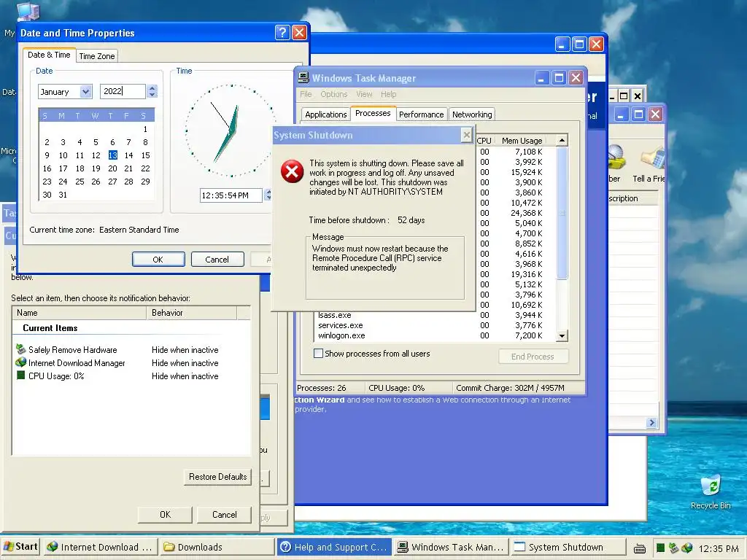Open the Options menu in Task Manager
The width and height of the screenshot is (747, 560).
(333, 94)
